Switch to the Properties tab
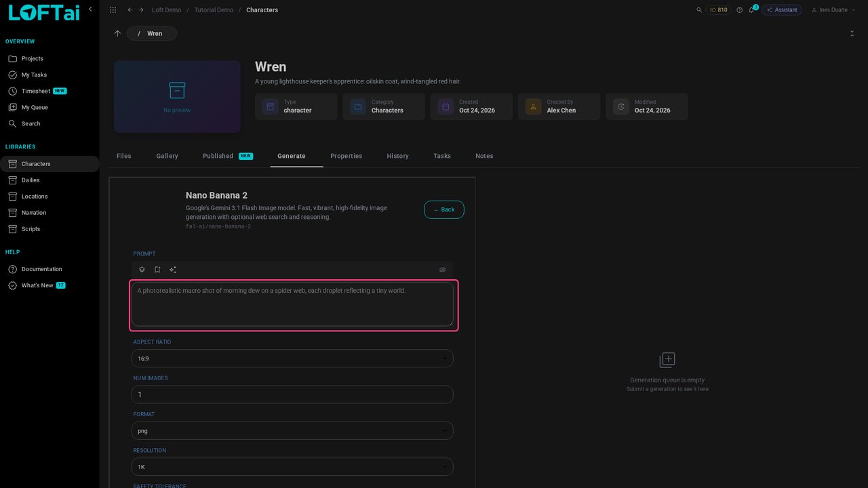The width and height of the screenshot is (868, 488). pos(347,156)
